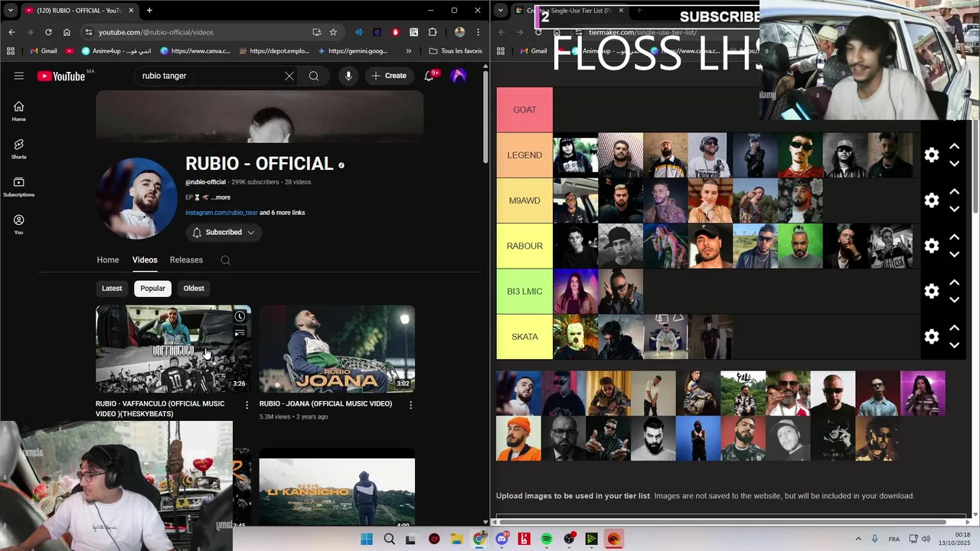
Task: Sort videos by Latest
Action: (x=112, y=289)
